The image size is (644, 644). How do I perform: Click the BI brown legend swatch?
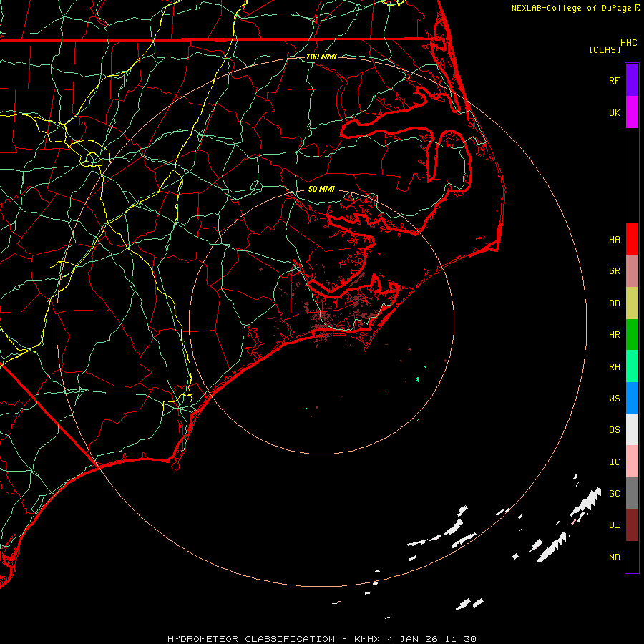click(632, 525)
